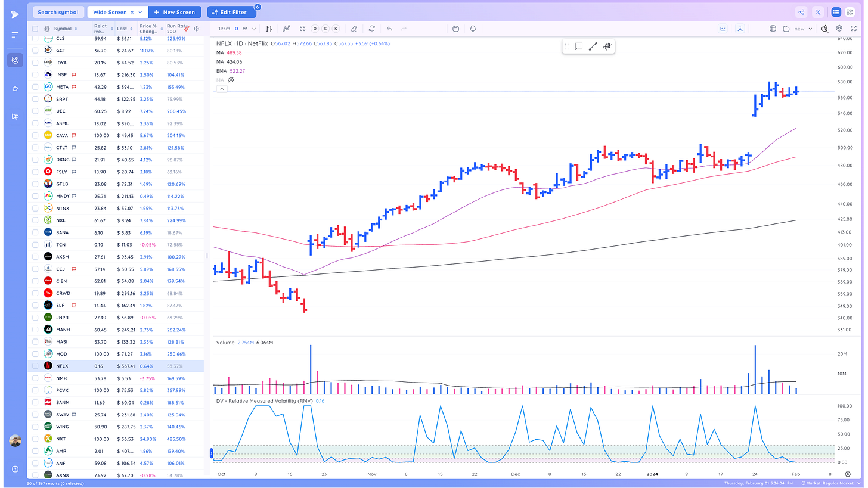
Task: Open the alert bell icon
Action: pos(473,29)
